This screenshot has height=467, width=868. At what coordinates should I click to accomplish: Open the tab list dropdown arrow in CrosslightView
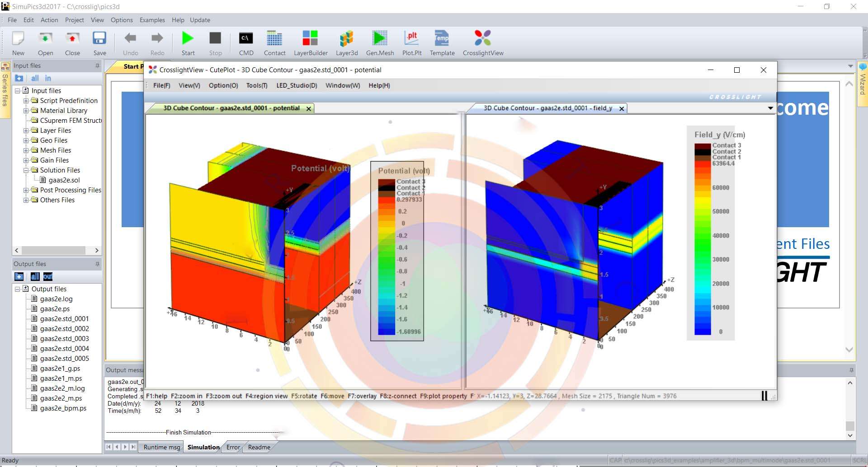(x=770, y=108)
